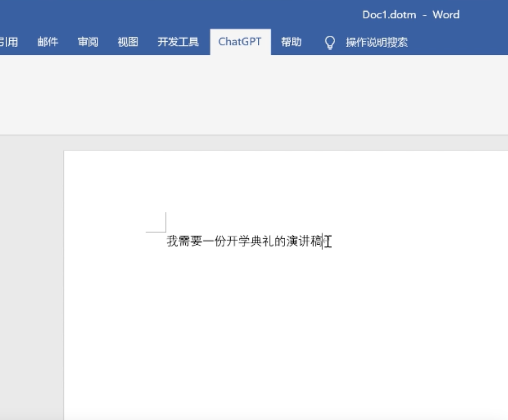Click the Doc1.dotm title bar text
This screenshot has height=420, width=508.
click(389, 15)
